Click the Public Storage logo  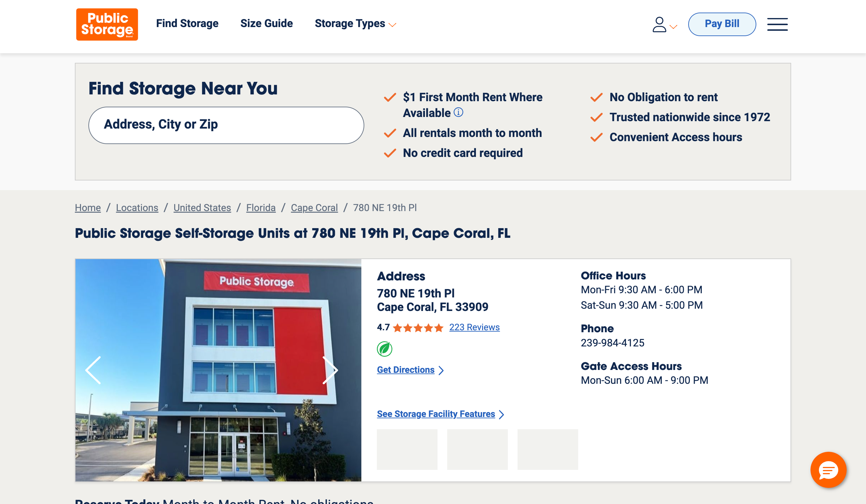click(107, 24)
